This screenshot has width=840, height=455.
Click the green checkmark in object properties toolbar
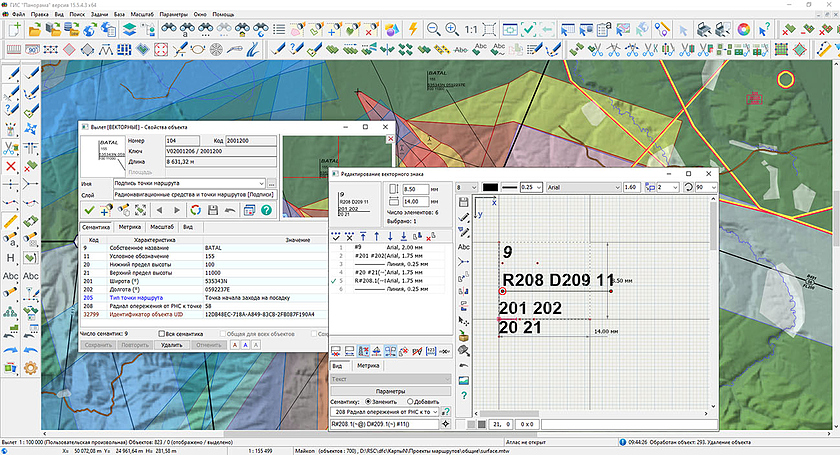(x=89, y=210)
